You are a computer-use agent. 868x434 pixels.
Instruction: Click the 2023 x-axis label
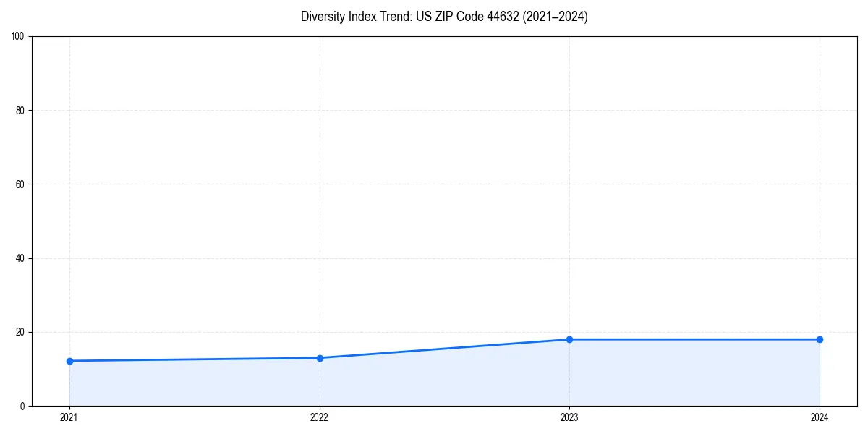570,417
